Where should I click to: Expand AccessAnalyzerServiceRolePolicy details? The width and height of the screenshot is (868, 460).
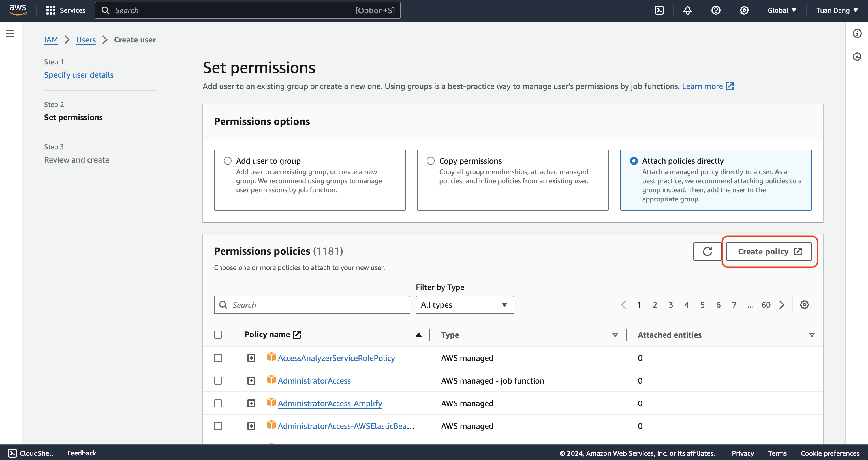tap(251, 358)
